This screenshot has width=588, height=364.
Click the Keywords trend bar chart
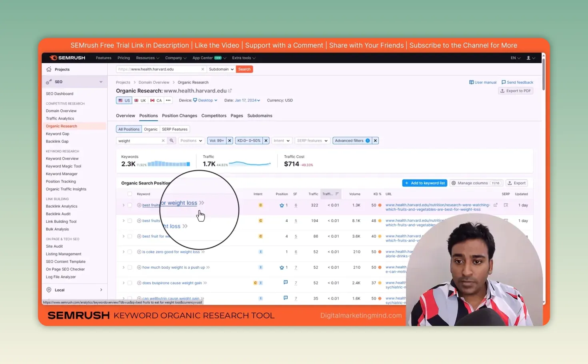(x=169, y=164)
